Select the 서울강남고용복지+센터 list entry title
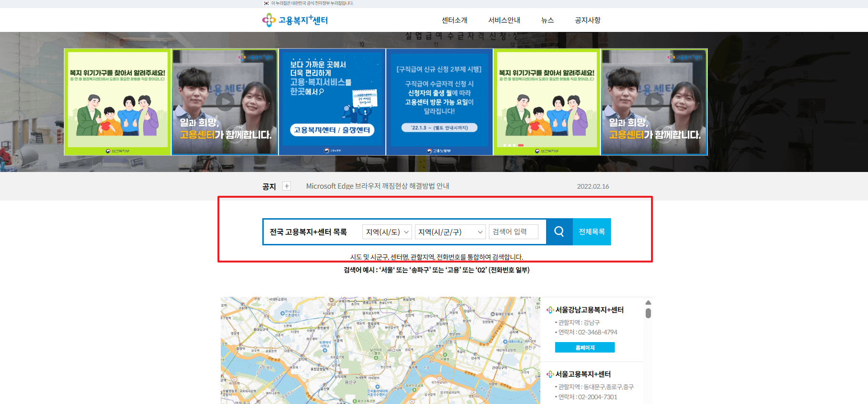 pos(589,310)
